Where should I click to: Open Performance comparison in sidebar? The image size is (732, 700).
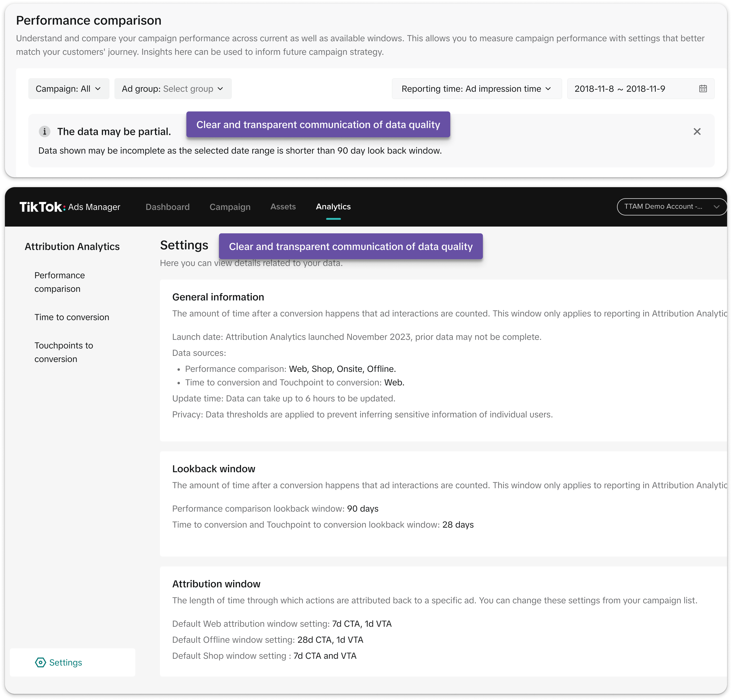pos(60,282)
